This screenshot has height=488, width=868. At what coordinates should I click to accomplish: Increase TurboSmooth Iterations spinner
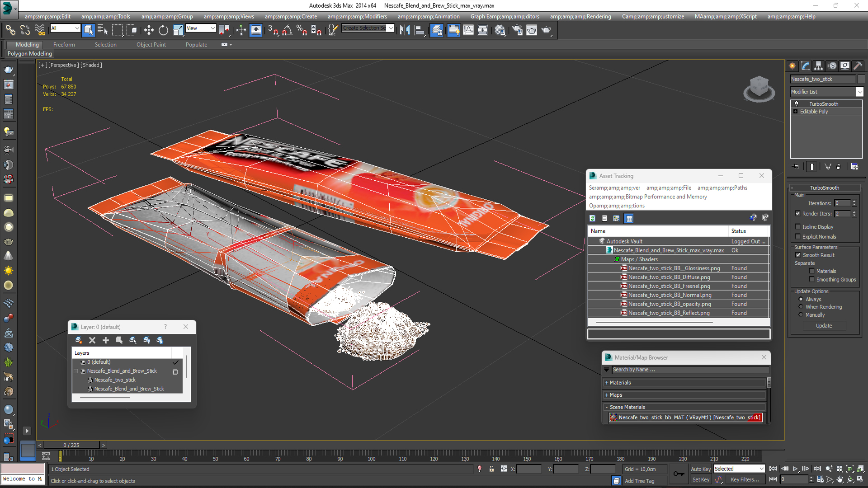coord(854,202)
